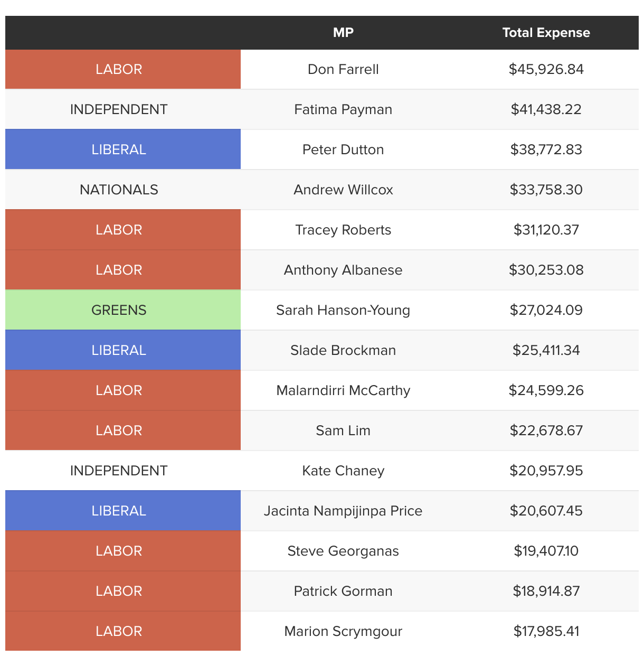Select the Patrick Gorman name cell

point(343,591)
